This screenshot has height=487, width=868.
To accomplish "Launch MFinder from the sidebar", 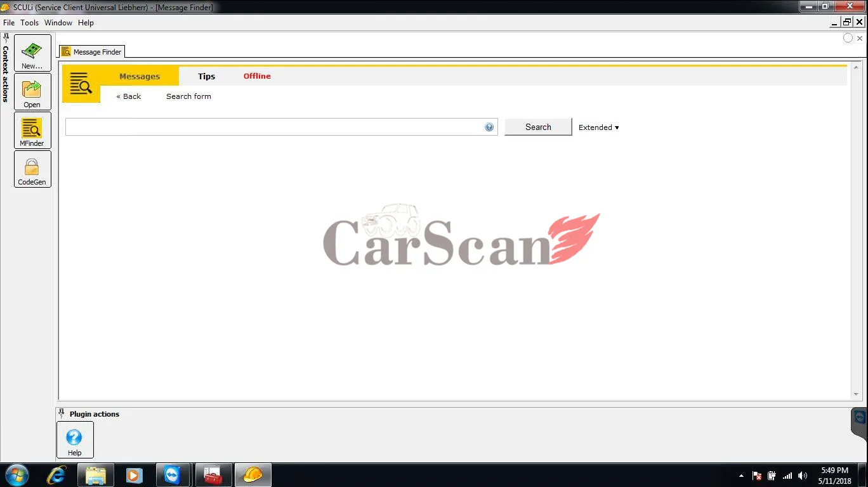I will coord(32,131).
